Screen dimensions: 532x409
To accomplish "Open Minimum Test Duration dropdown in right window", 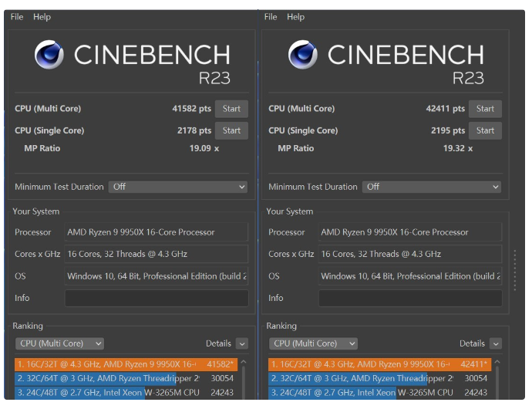I will pyautogui.click(x=432, y=187).
